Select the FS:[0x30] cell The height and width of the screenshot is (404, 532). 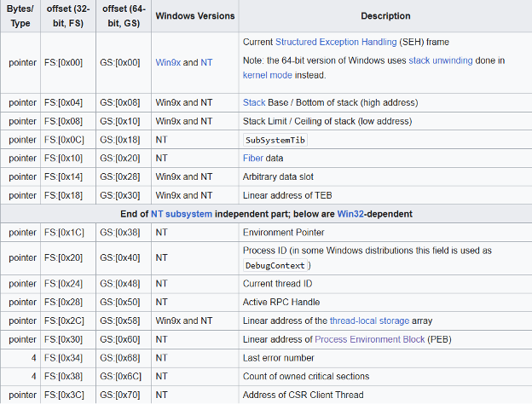pyautogui.click(x=68, y=339)
